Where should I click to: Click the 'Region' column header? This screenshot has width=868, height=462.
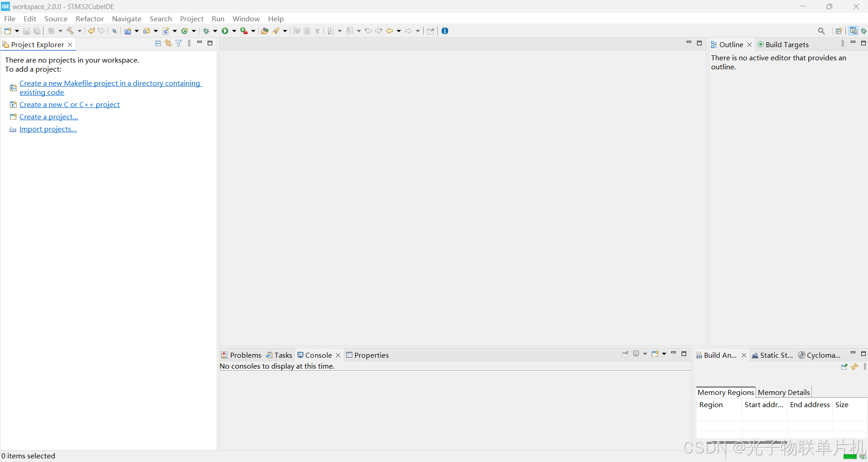[x=719, y=404]
